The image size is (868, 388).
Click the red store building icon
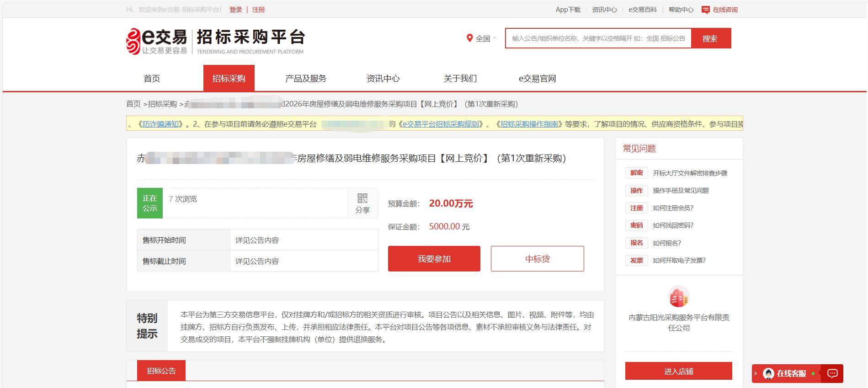678,298
